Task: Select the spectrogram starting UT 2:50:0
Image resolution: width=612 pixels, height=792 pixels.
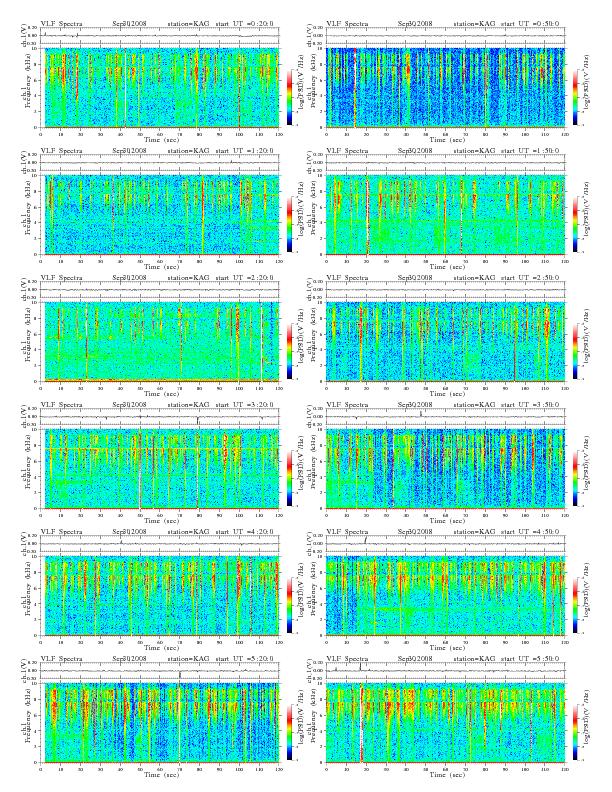Action: coord(445,341)
